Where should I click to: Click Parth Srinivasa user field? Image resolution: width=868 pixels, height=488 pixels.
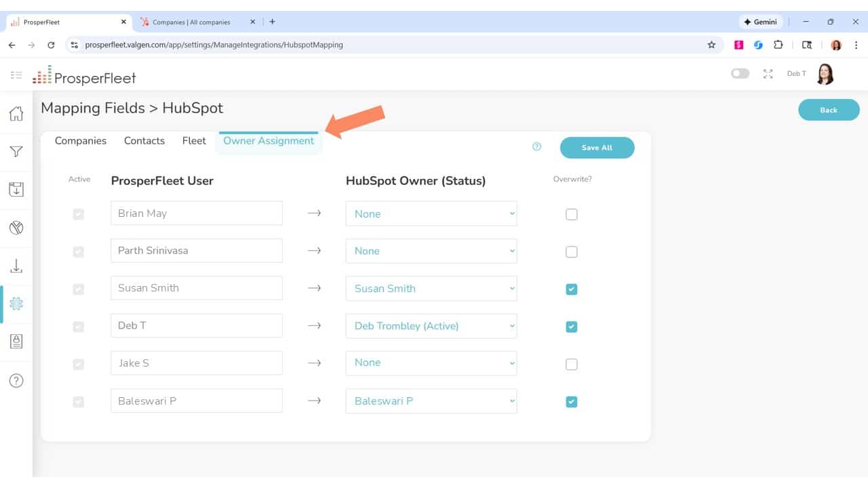tap(197, 250)
